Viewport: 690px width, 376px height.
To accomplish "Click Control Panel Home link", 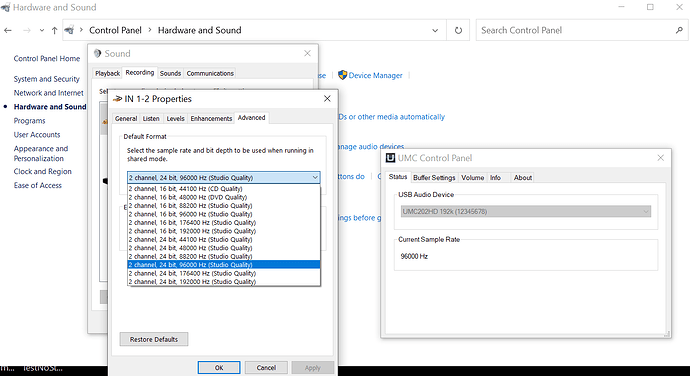I will click(x=47, y=59).
